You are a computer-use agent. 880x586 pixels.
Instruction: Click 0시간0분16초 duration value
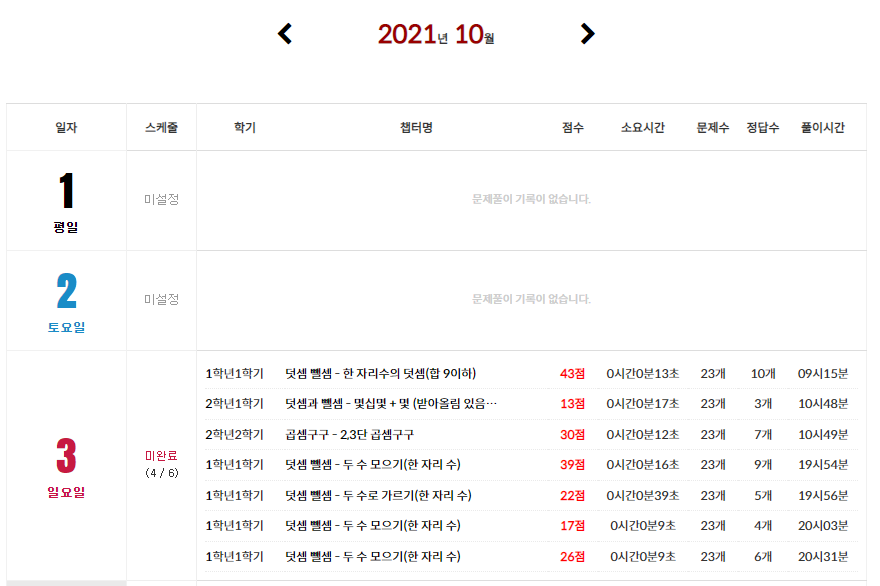click(x=643, y=465)
